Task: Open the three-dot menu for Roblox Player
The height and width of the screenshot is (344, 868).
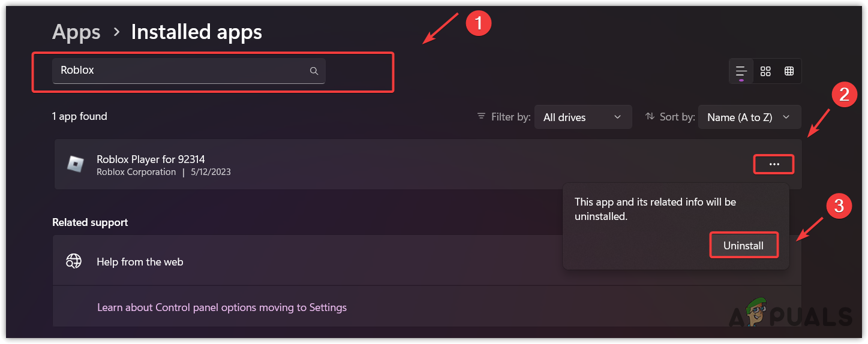Action: [774, 164]
